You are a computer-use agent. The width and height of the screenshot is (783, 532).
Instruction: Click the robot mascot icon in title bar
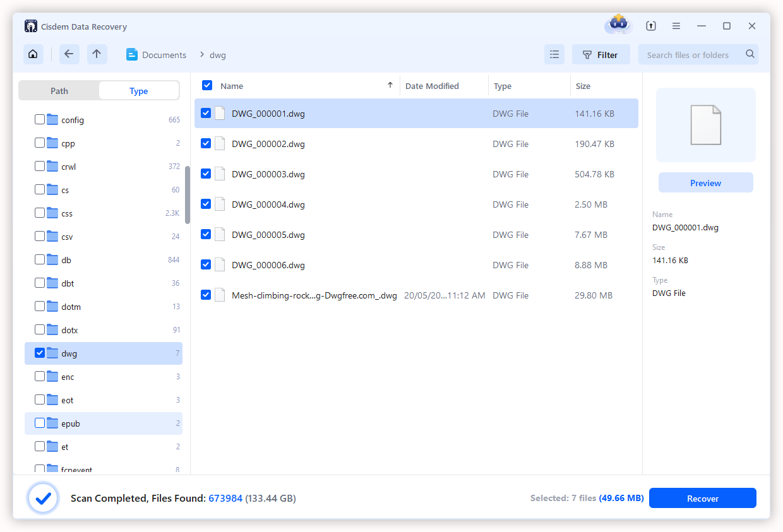pyautogui.click(x=618, y=25)
